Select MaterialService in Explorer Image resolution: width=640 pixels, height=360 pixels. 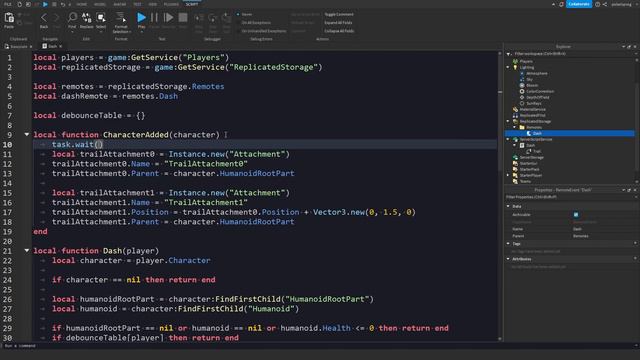pyautogui.click(x=532, y=109)
